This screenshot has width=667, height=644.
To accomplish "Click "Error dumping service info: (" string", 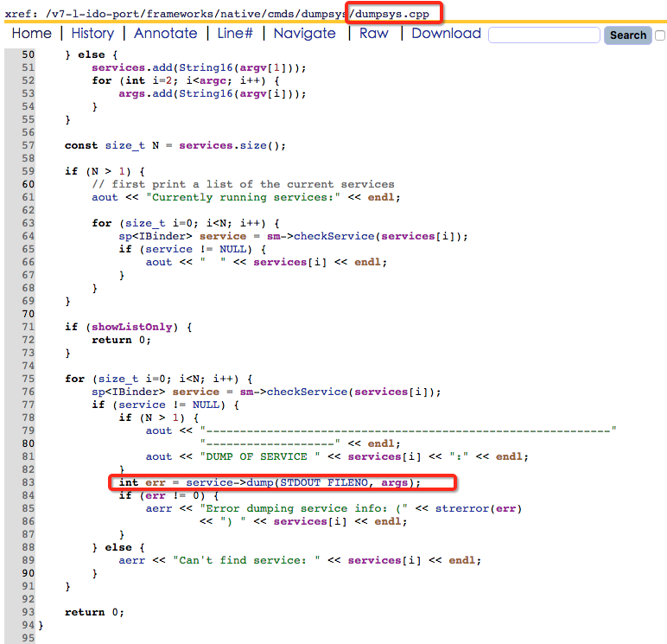I will click(304, 508).
